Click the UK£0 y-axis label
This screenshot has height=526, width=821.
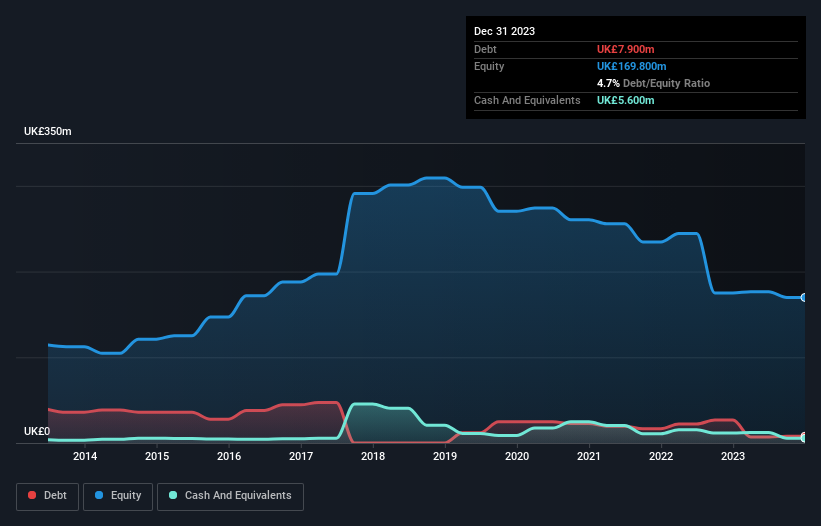click(37, 431)
